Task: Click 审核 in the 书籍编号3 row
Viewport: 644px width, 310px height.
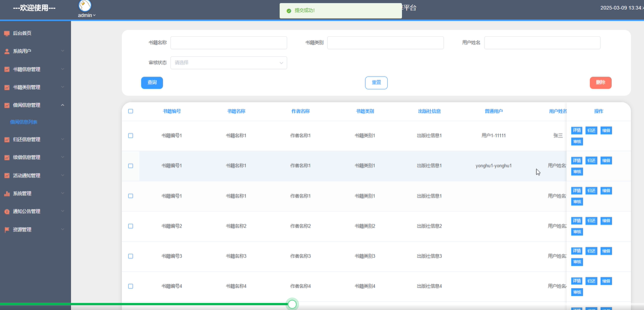Action: click(577, 262)
